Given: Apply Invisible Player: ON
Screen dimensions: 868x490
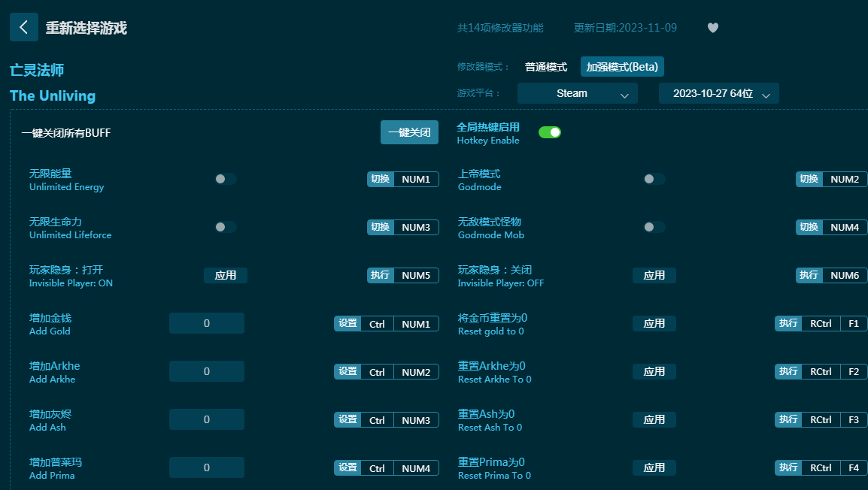Looking at the screenshot, I should tap(226, 275).
